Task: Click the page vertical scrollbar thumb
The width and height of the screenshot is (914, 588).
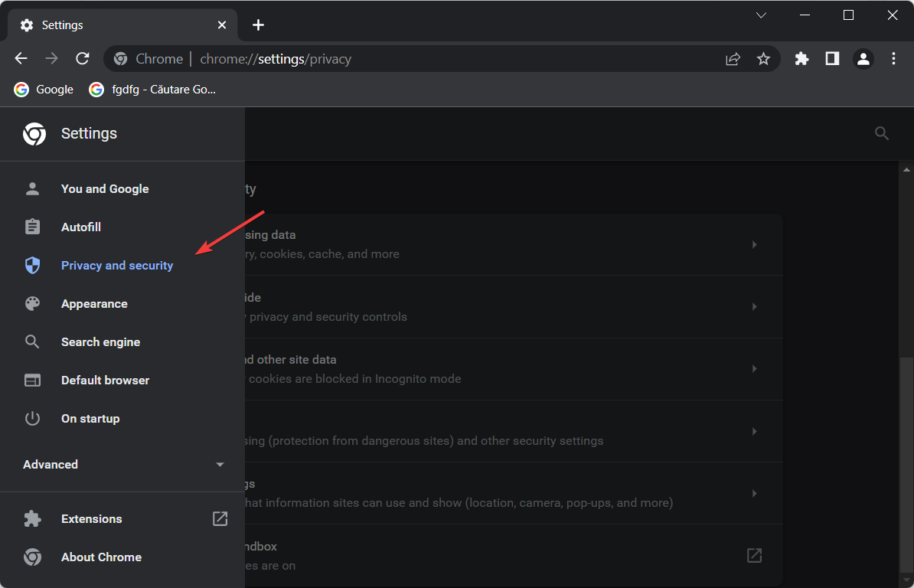Action: (906, 465)
